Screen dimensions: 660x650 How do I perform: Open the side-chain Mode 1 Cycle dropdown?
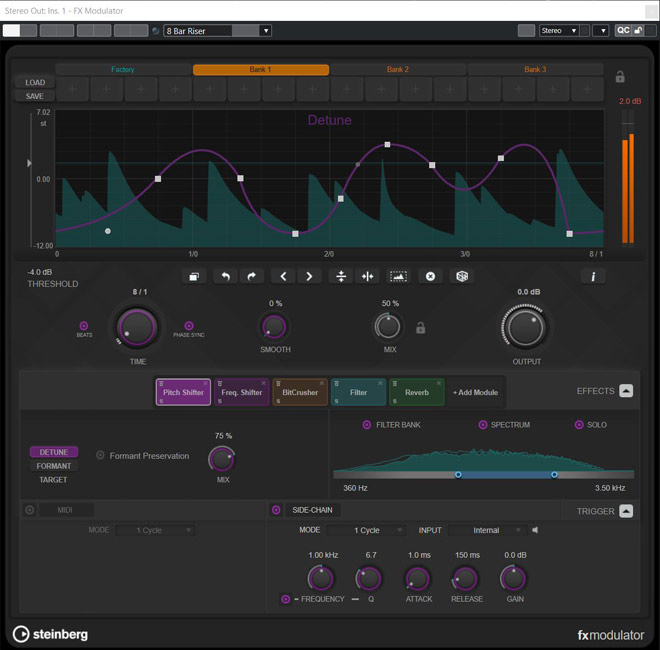click(x=366, y=530)
